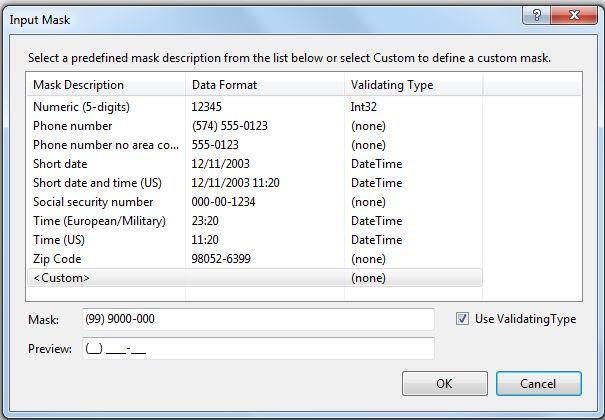Click the Int32 validating type cell
Screen dimensions: 605x420
[x=363, y=107]
